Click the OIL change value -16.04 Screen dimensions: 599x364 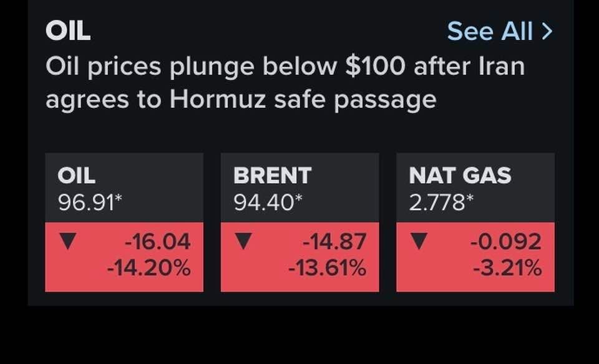(x=157, y=241)
